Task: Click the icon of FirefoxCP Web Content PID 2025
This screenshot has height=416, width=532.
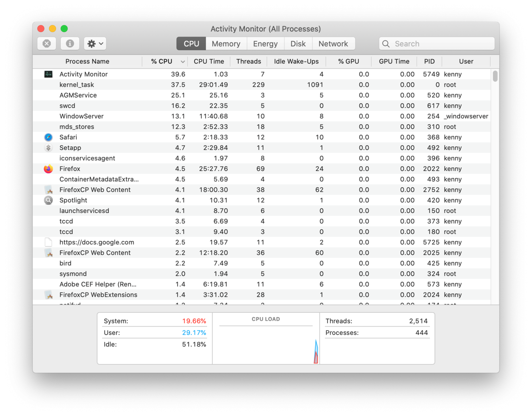Action: pyautogui.click(x=48, y=253)
